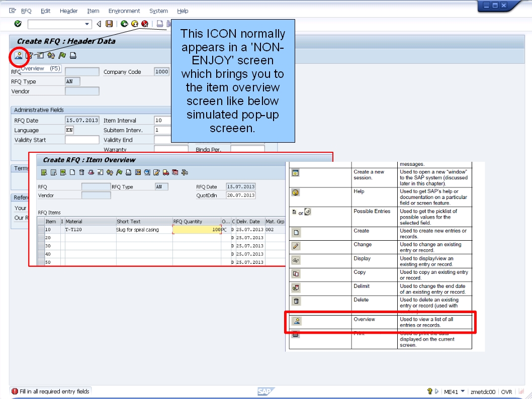Save the RFQ using the diskette icon
This screenshot has height=399, width=532.
[x=109, y=23]
